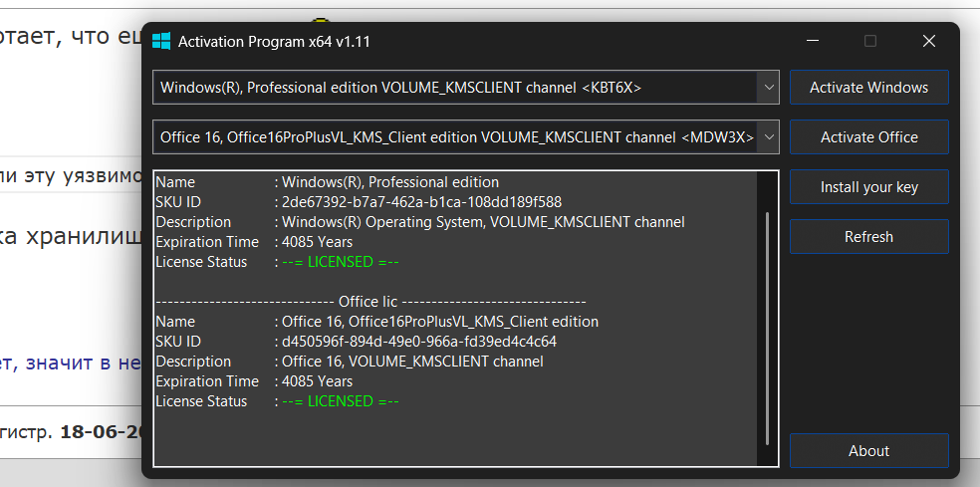980x487 pixels.
Task: Select the Windows Professional edition combo box
Action: coord(466,88)
